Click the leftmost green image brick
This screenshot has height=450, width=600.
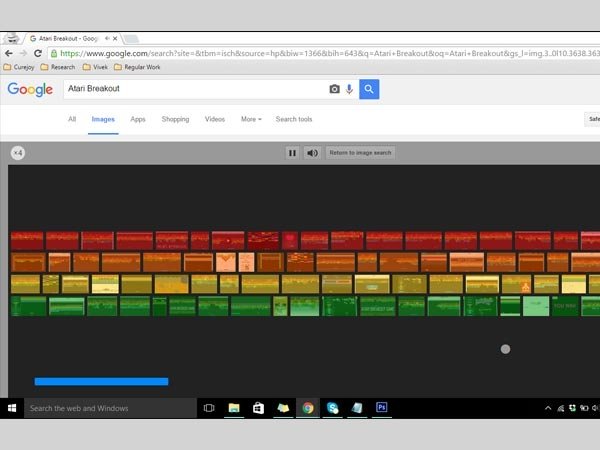[29, 306]
